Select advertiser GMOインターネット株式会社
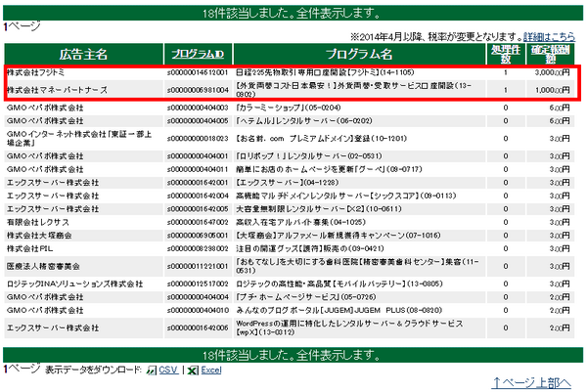Viewport: 587px width, 392px height. coord(79,139)
